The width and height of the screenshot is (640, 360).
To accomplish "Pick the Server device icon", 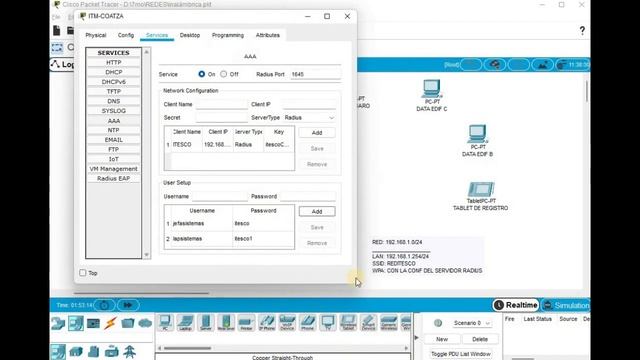I will [206, 322].
